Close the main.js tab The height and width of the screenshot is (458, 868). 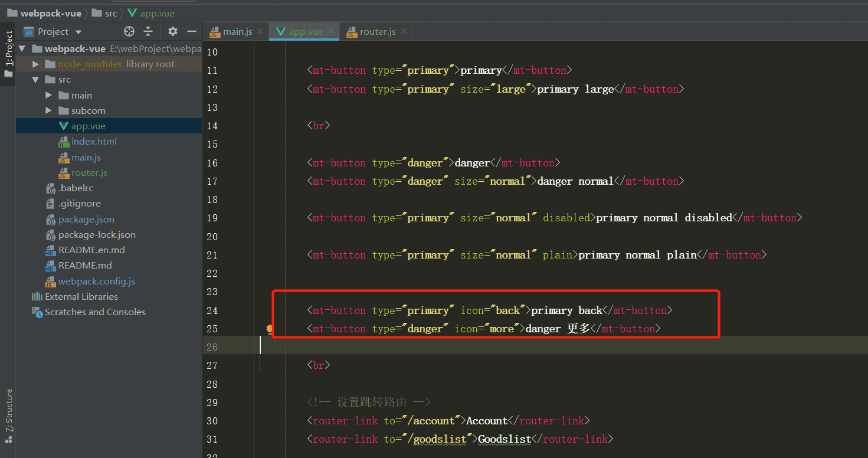260,32
